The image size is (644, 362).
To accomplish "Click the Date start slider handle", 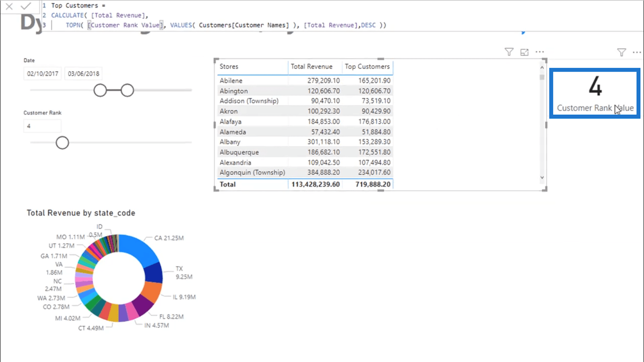I will (x=100, y=90).
